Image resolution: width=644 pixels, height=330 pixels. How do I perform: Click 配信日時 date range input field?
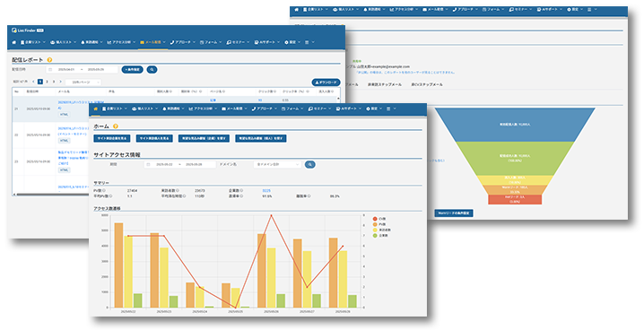pyautogui.click(x=83, y=70)
